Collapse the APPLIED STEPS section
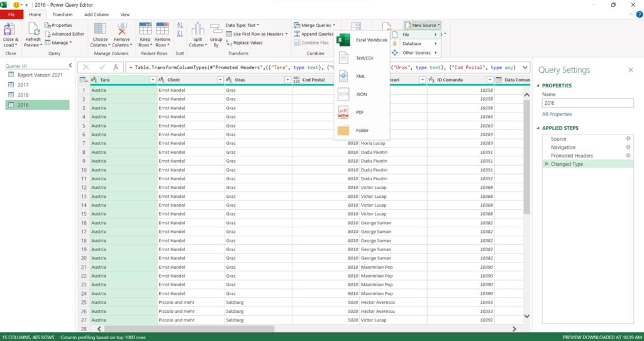The width and height of the screenshot is (644, 341). tap(538, 129)
